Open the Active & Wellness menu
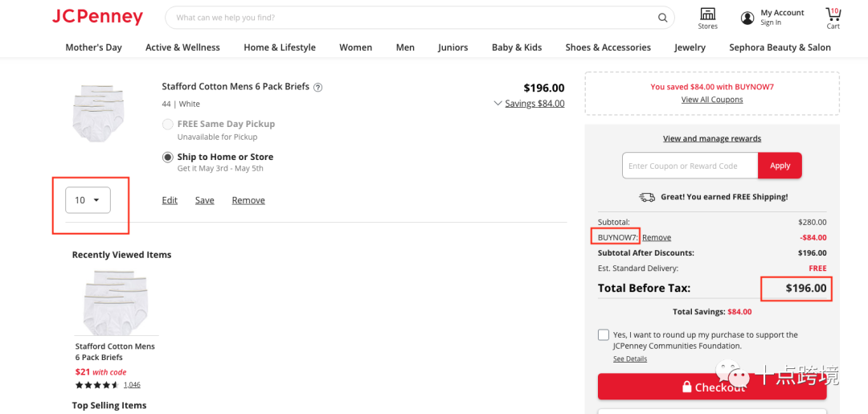Viewport: 868px width, 414px height. [x=182, y=47]
